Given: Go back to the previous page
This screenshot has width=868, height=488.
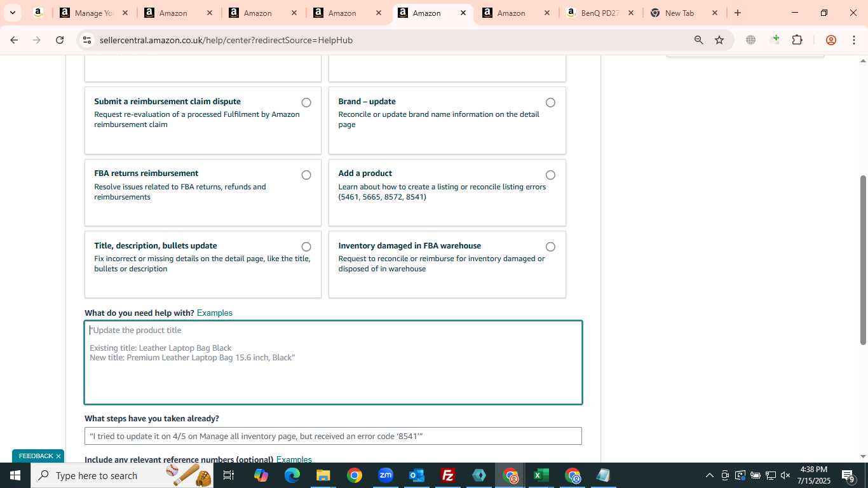Looking at the screenshot, I should click(x=14, y=40).
